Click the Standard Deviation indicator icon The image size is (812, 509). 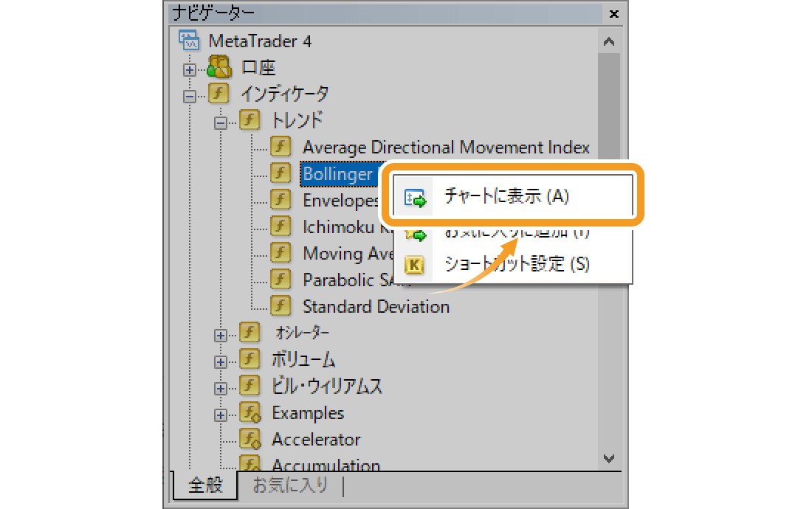(x=281, y=305)
